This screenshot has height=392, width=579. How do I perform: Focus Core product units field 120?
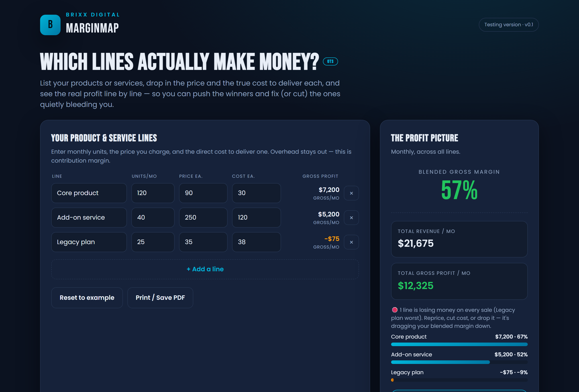pyautogui.click(x=153, y=193)
